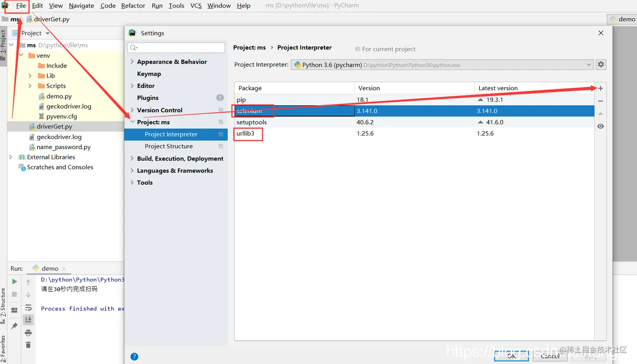The image size is (637, 364).
Task: Expand the Lib folder
Action: [30, 76]
